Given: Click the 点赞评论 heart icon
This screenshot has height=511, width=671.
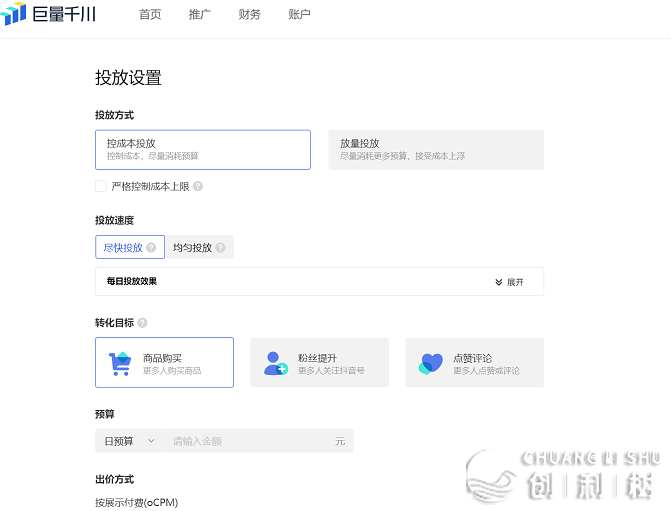Looking at the screenshot, I should coord(431,363).
